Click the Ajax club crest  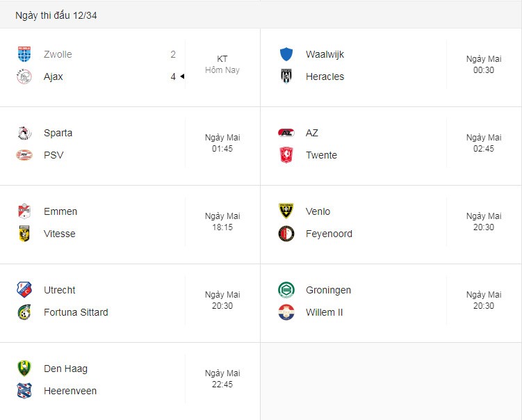pos(24,76)
